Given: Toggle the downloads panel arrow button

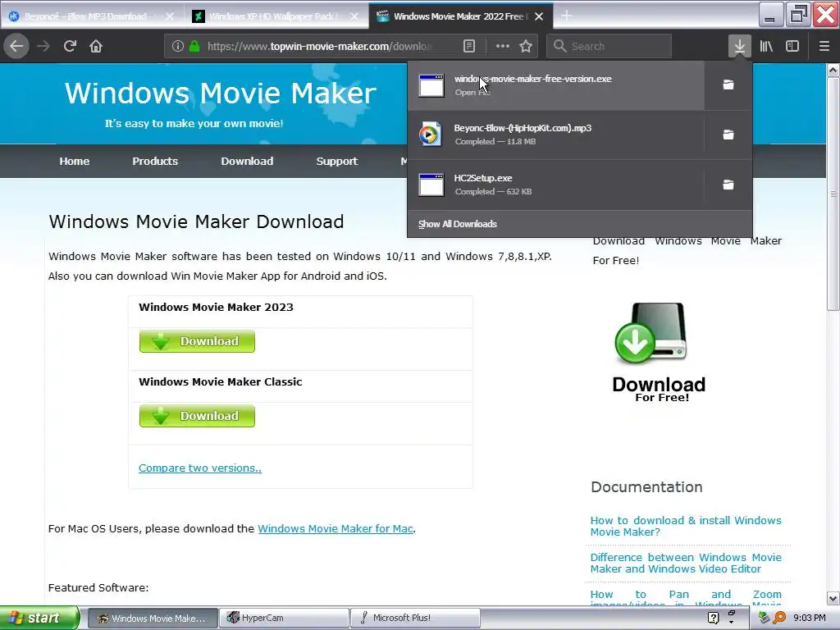Looking at the screenshot, I should click(x=739, y=46).
